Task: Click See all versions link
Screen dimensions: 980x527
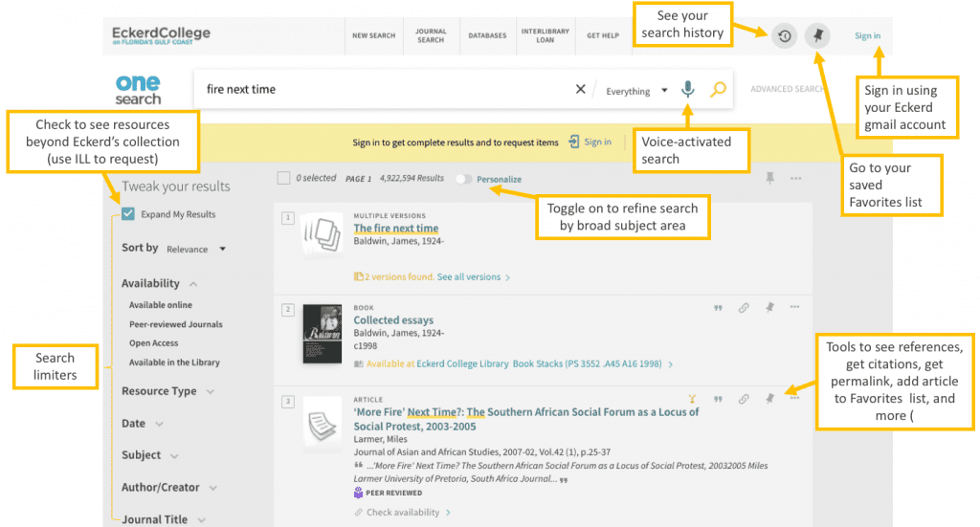Action: click(474, 276)
